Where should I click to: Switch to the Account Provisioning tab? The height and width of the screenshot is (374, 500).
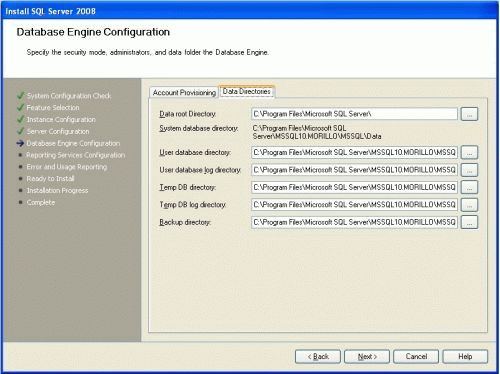coord(184,93)
